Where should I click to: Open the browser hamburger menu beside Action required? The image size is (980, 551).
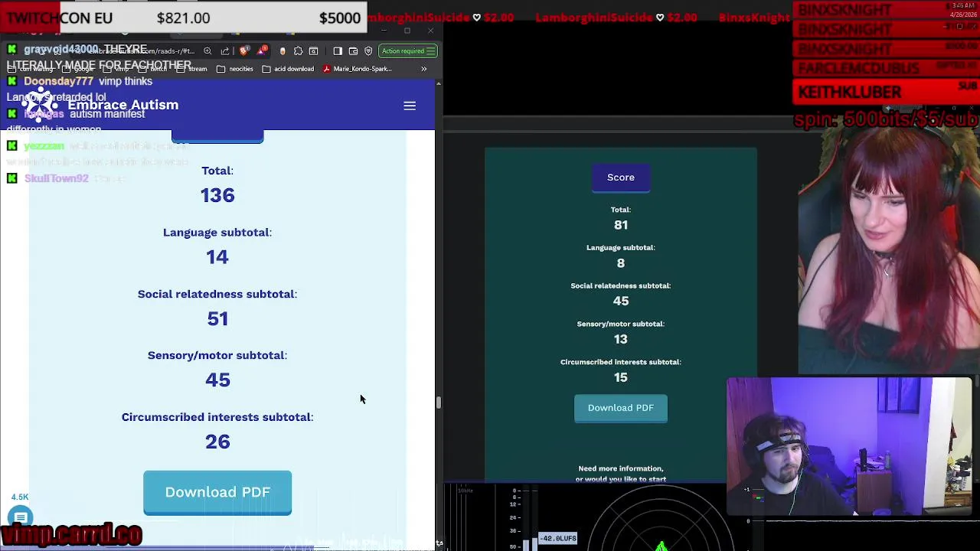coord(431,51)
